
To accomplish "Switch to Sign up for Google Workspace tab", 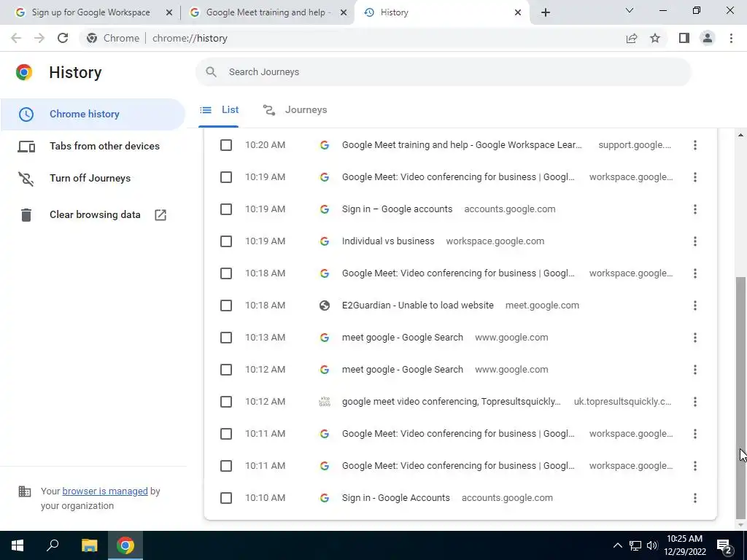I will click(x=90, y=12).
